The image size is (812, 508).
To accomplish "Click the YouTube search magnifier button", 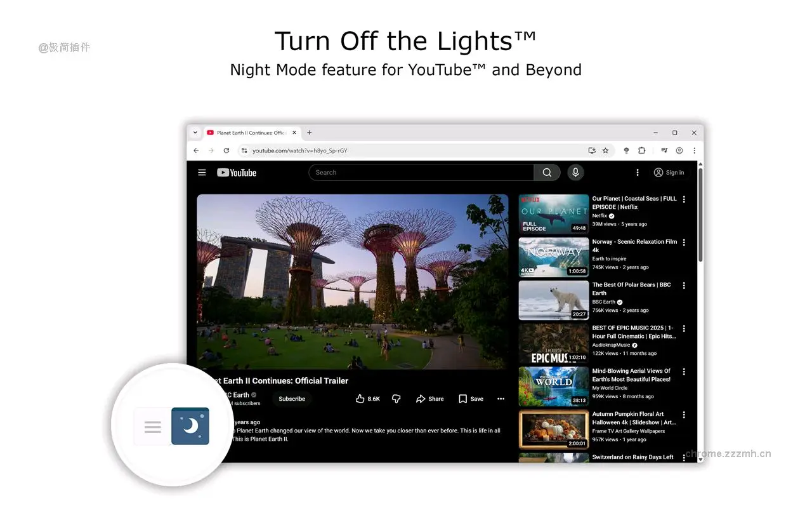I will pyautogui.click(x=547, y=173).
